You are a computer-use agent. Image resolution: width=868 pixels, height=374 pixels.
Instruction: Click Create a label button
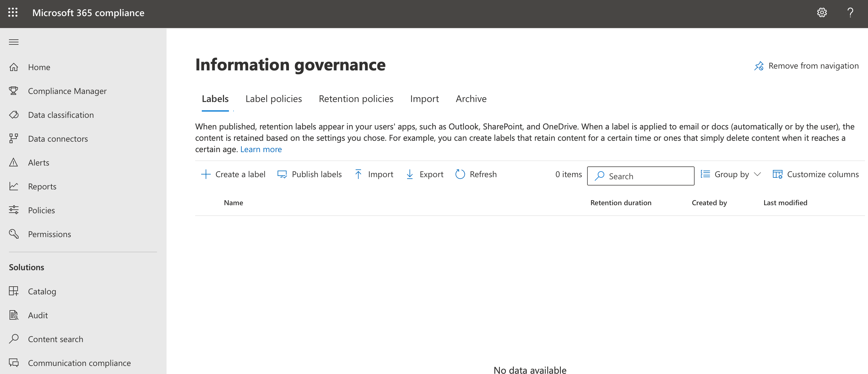[x=233, y=174]
